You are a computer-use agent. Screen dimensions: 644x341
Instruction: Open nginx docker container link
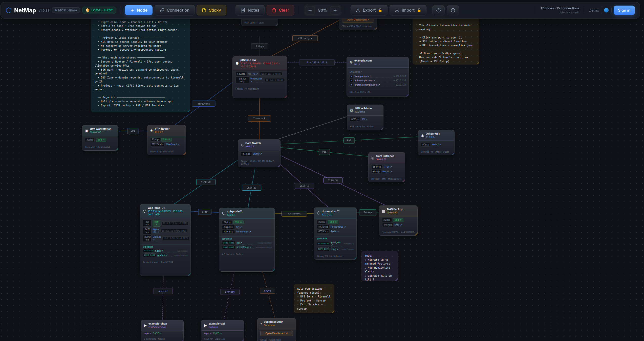(159, 251)
